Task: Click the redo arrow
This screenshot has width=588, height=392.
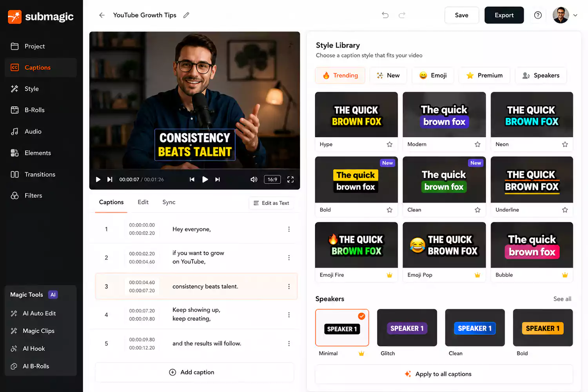Action: [402, 15]
